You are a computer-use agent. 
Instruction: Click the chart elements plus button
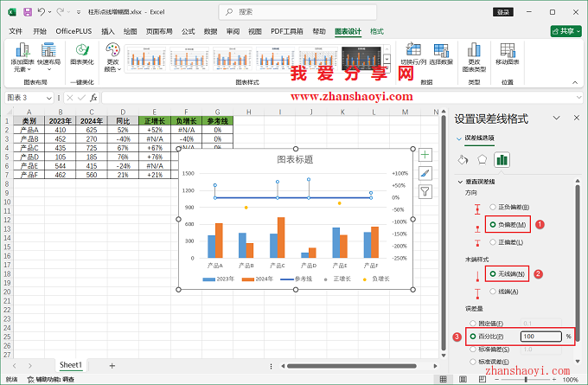[425, 155]
